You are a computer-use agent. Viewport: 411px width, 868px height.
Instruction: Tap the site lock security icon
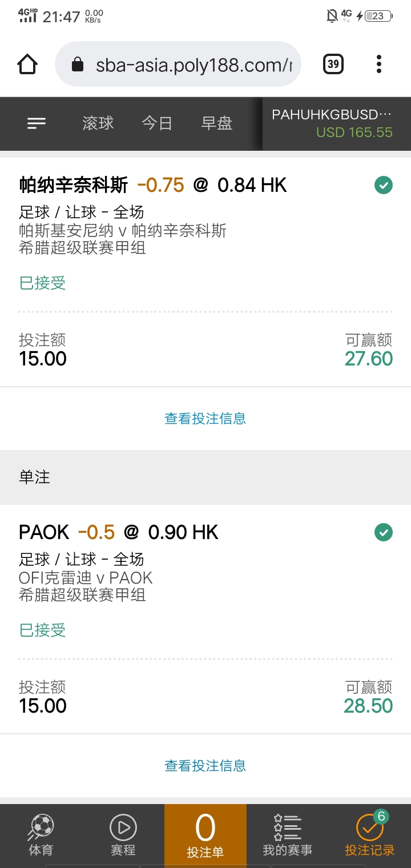78,65
